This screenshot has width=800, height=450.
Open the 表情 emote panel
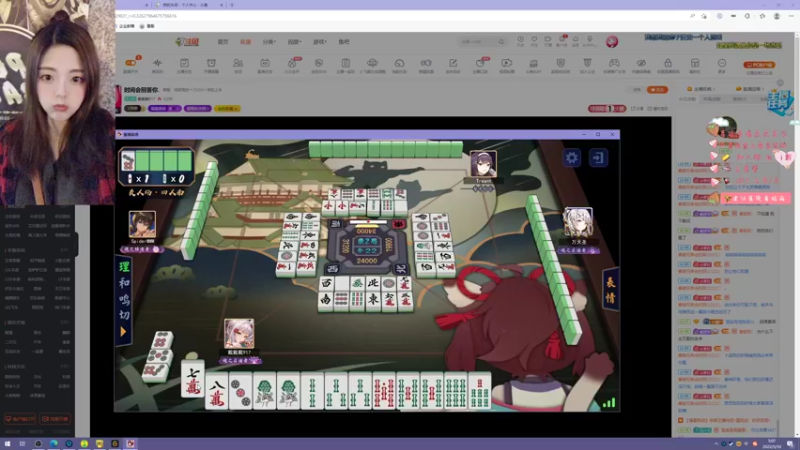coord(611,290)
